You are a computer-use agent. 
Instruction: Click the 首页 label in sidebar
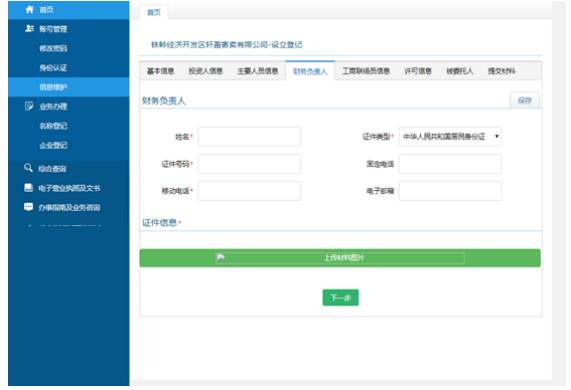pos(46,10)
